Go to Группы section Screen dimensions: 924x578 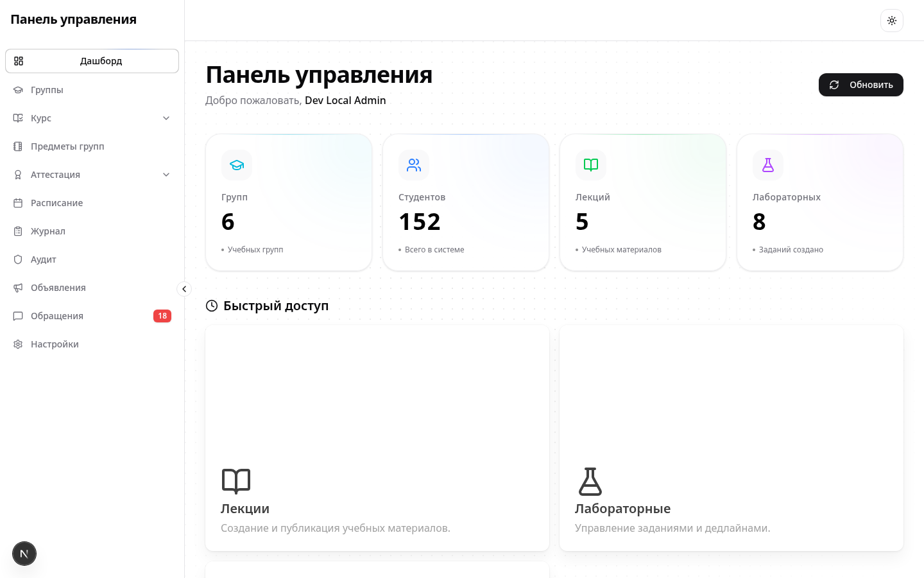92,90
